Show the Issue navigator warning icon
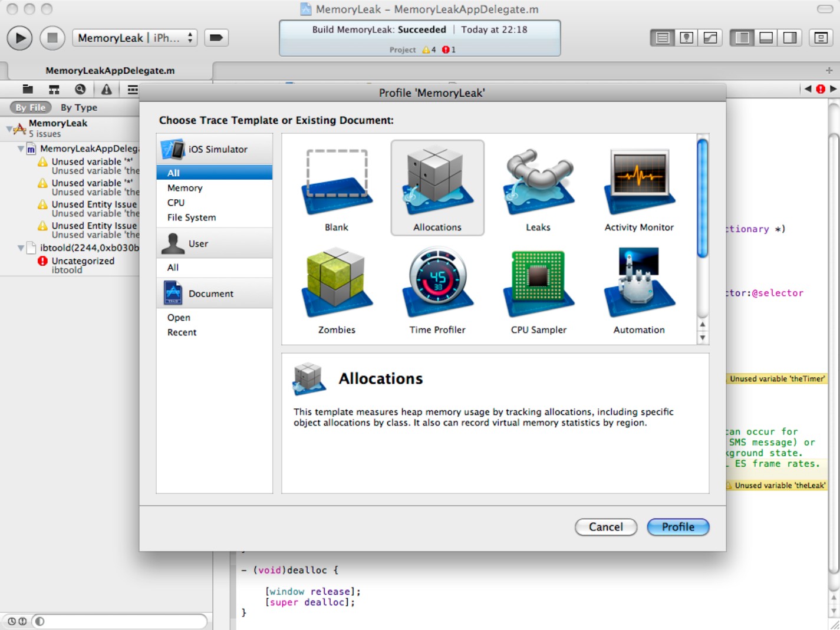Screen dimensions: 840x630 pos(106,89)
